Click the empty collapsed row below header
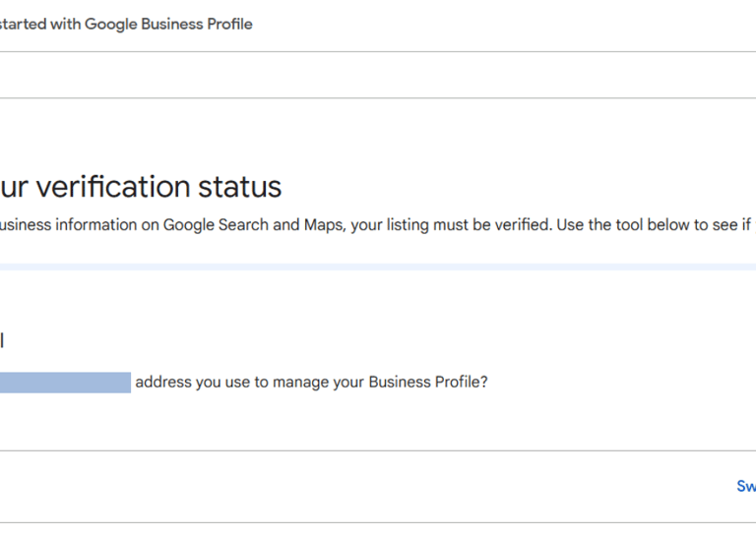 [x=378, y=75]
